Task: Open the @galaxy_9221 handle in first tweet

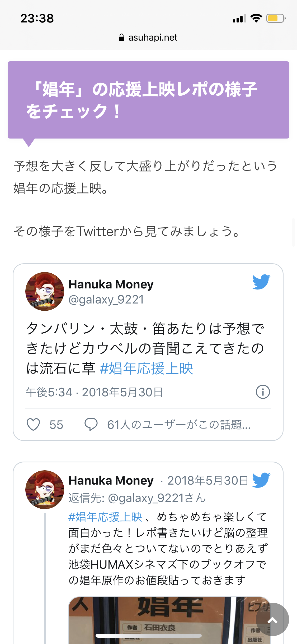Action: pyautogui.click(x=106, y=300)
